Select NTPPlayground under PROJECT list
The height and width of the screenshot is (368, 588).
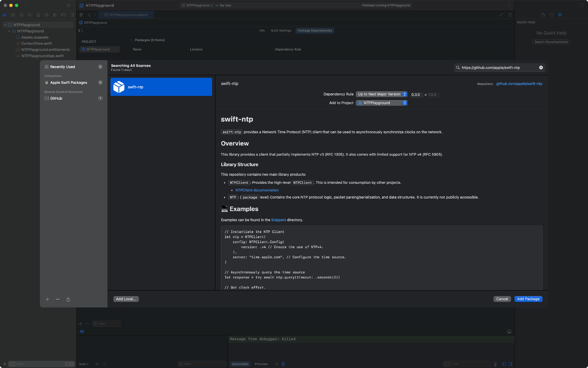100,49
